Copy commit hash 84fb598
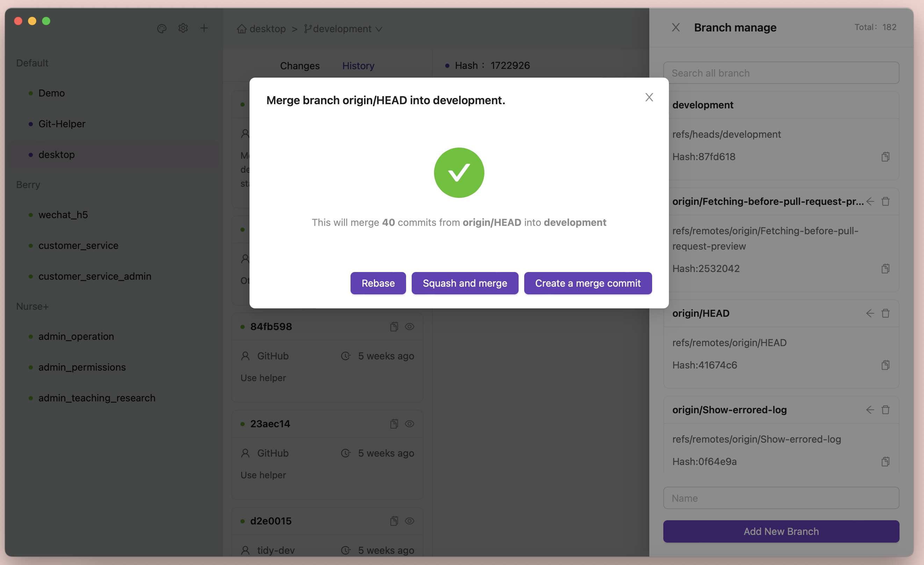The width and height of the screenshot is (924, 565). pos(394,327)
